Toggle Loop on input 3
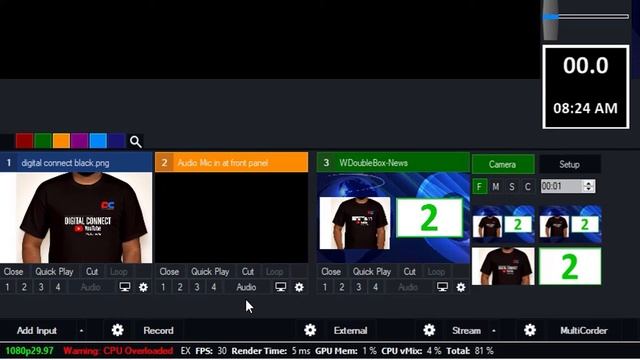 click(436, 272)
